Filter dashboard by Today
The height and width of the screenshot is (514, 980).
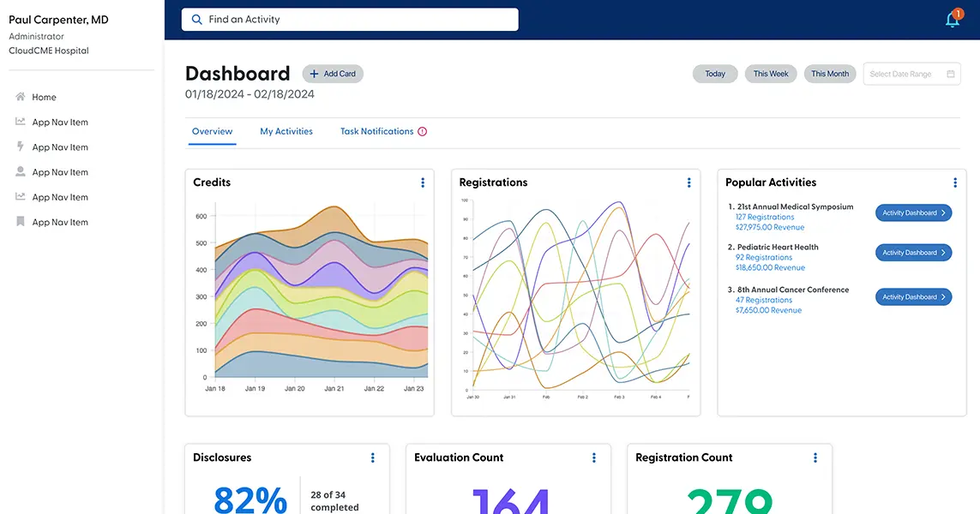click(715, 75)
